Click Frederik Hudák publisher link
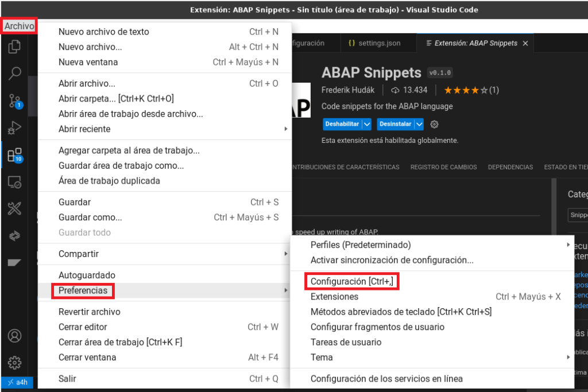The height and width of the screenshot is (392, 588). pyautogui.click(x=347, y=90)
